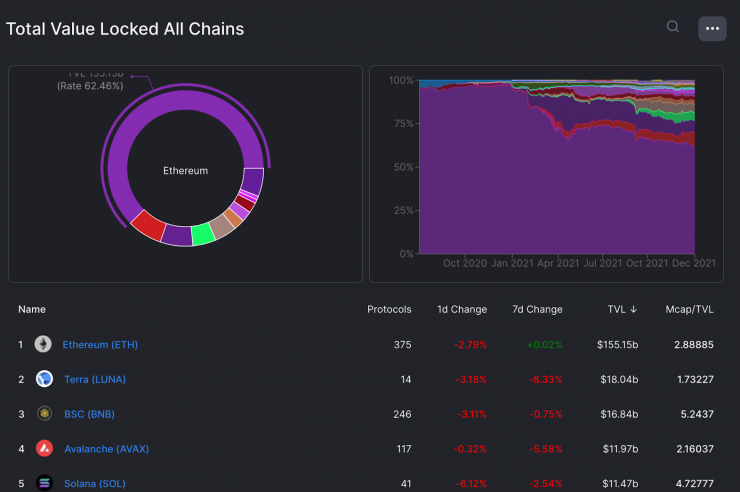The image size is (740, 492).
Task: Open the three-dots more options button
Action: (x=712, y=29)
